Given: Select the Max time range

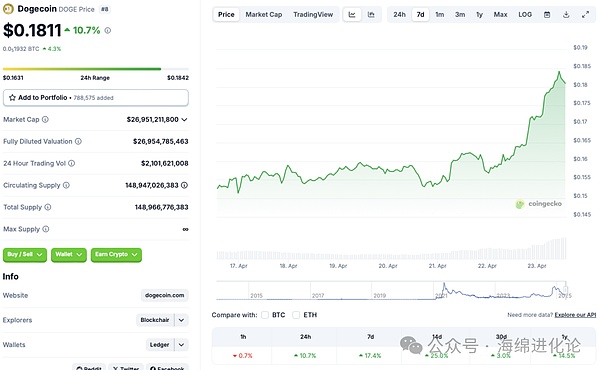Looking at the screenshot, I should click(500, 15).
